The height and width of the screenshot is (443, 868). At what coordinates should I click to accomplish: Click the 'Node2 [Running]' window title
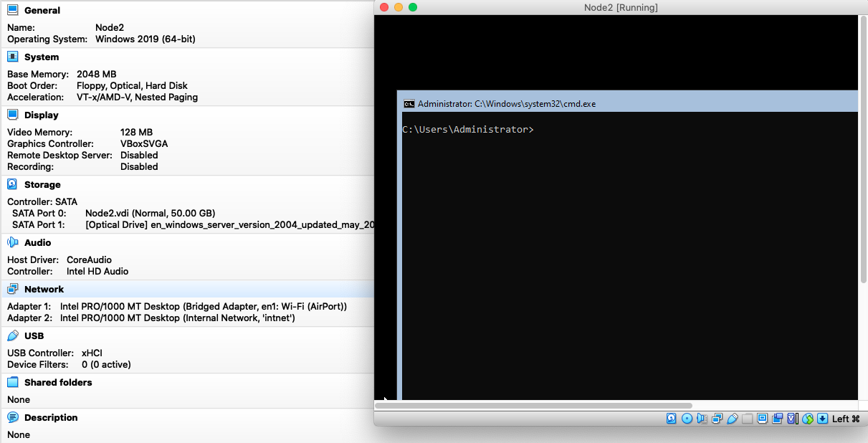point(621,7)
